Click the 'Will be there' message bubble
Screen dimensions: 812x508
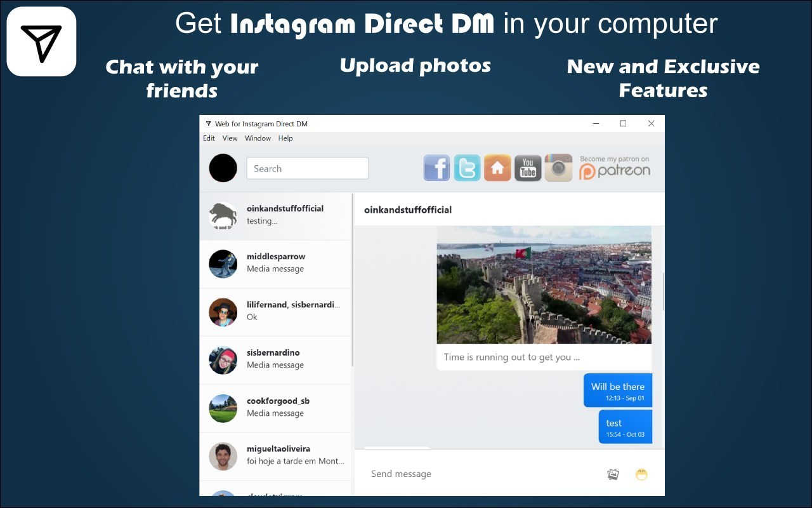point(618,391)
